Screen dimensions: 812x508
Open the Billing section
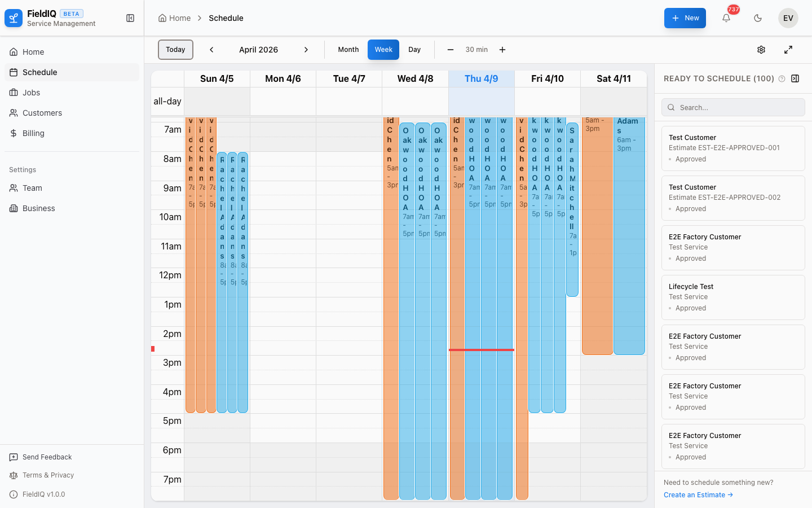[34, 133]
